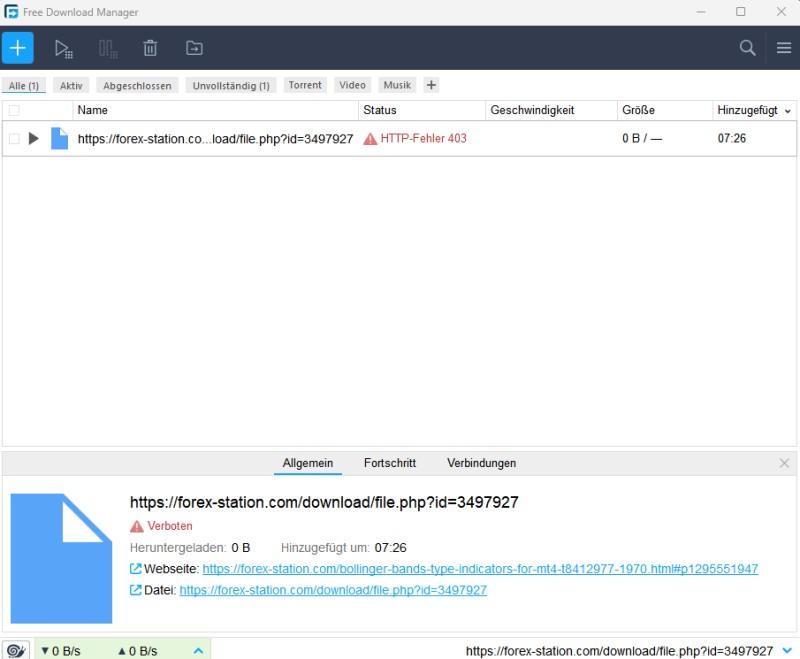This screenshot has width=800, height=659.
Task: Add a new filter tag with plus
Action: (431, 85)
